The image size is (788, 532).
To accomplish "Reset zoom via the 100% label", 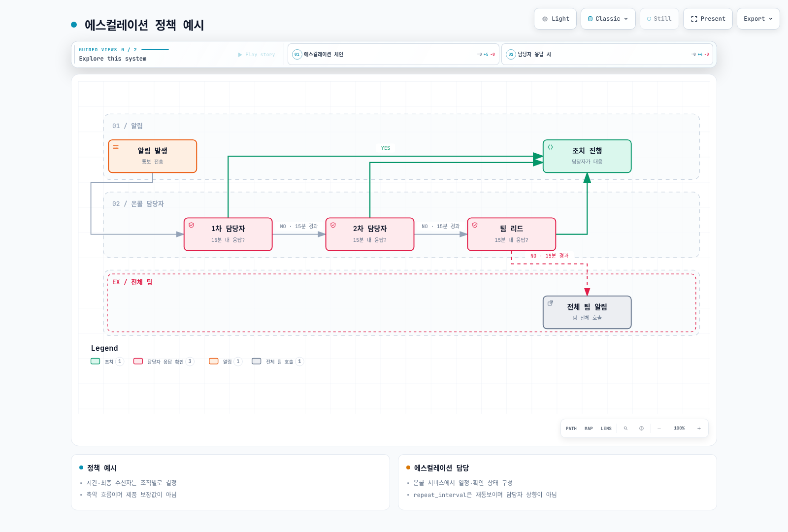I will click(x=679, y=429).
